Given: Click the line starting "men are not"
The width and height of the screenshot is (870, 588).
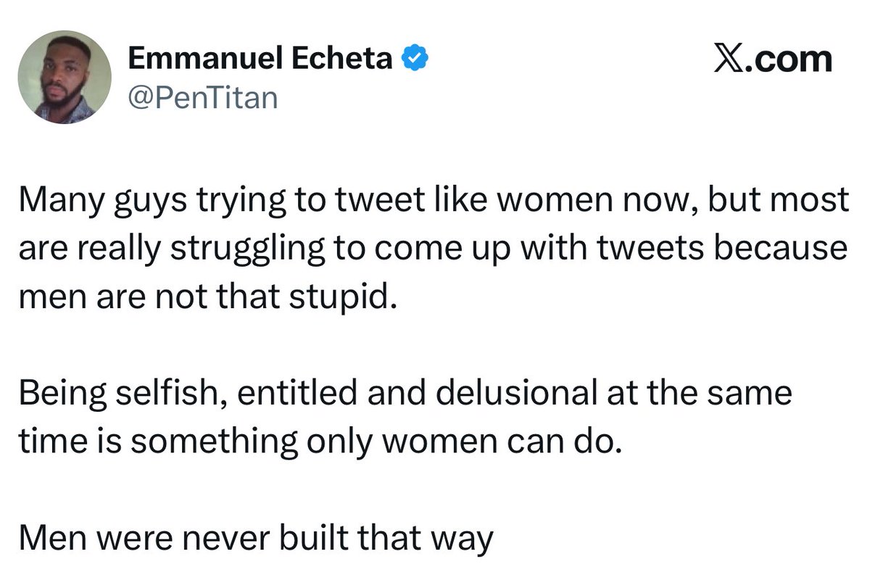Looking at the screenshot, I should pyautogui.click(x=209, y=297).
